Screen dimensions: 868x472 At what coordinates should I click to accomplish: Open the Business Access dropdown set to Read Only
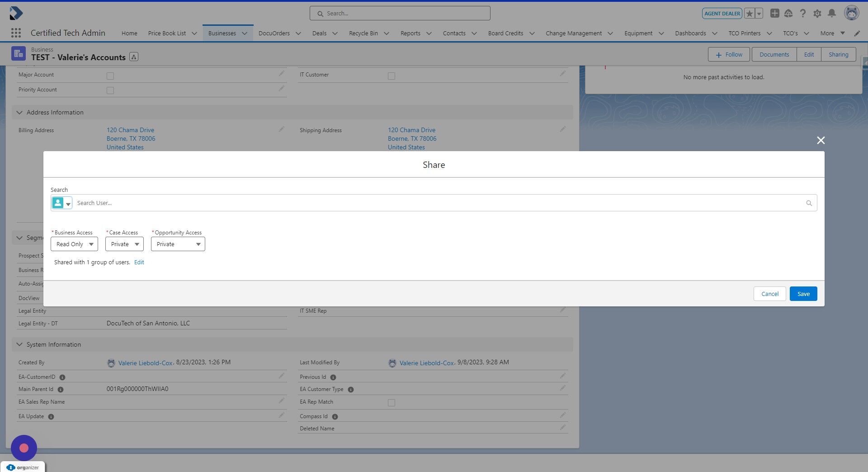pyautogui.click(x=74, y=244)
